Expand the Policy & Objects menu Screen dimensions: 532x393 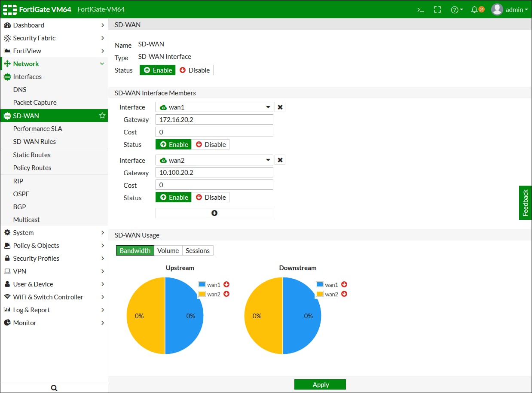coord(102,246)
